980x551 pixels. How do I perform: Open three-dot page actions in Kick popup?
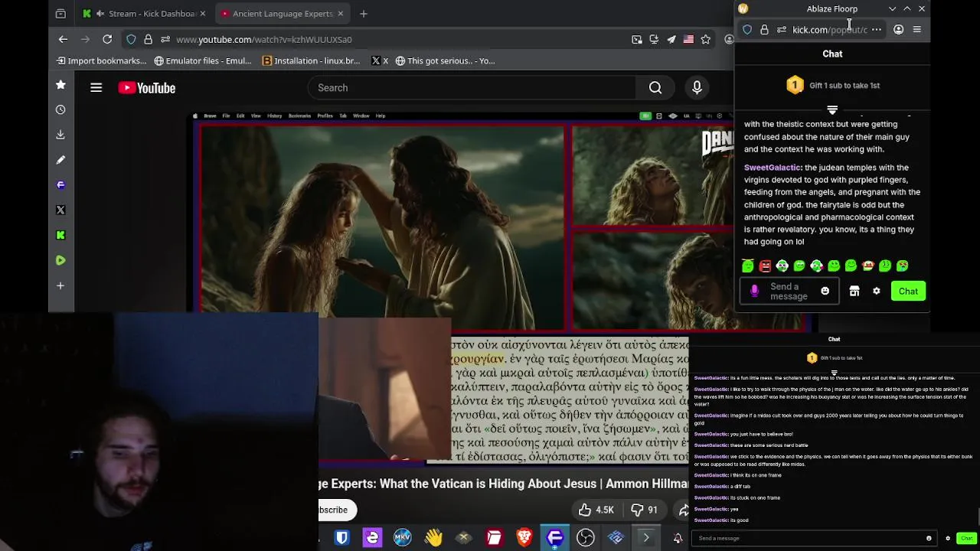877,30
